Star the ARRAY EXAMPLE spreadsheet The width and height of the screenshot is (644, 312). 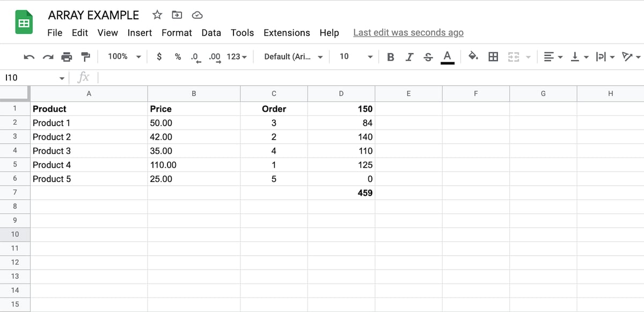point(156,14)
